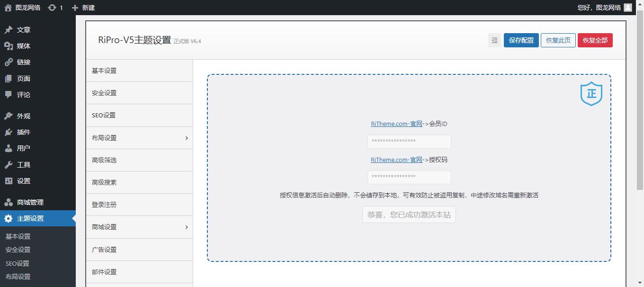644x287 pixels.
Task: Open the 插件 plugins menu
Action: [23, 132]
